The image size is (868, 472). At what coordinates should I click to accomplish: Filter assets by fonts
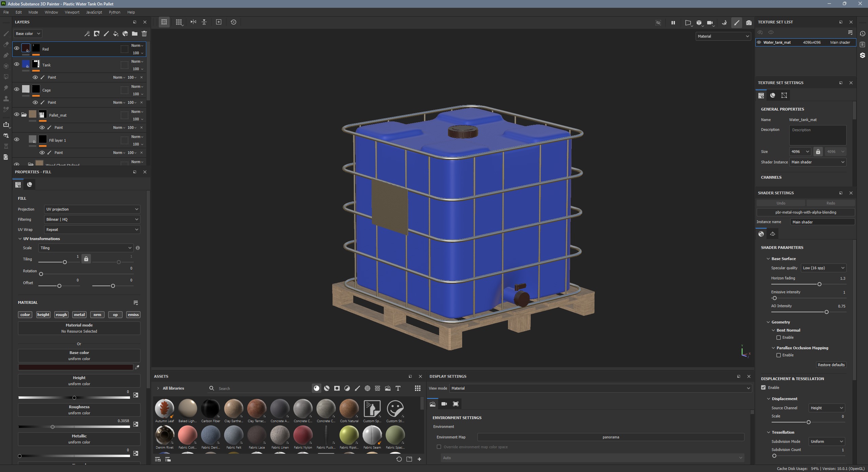point(398,388)
